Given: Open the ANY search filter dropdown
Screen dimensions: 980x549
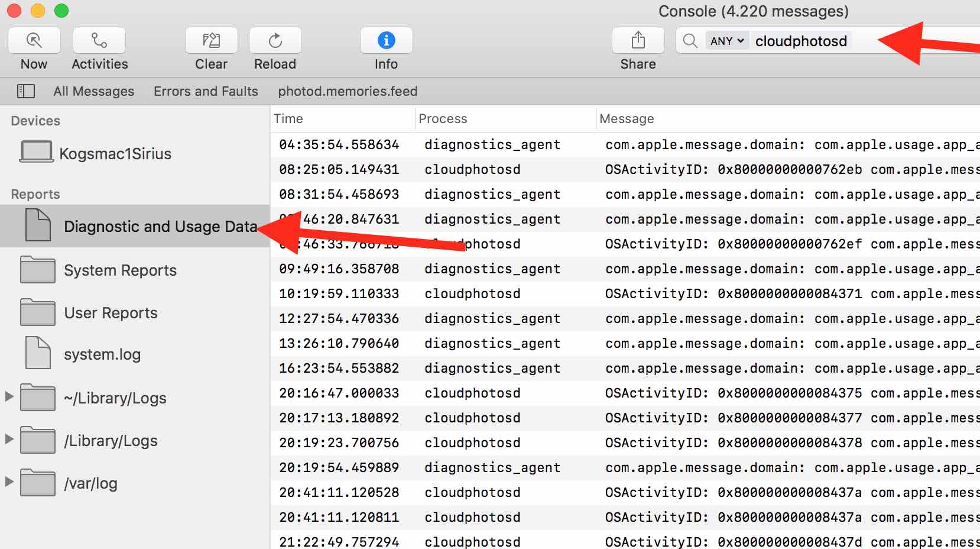Looking at the screenshot, I should 728,40.
